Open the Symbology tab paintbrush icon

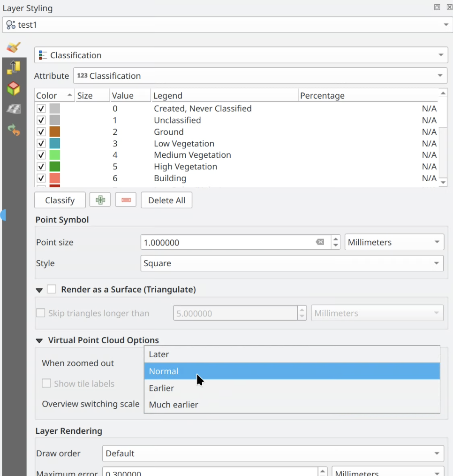(x=14, y=47)
